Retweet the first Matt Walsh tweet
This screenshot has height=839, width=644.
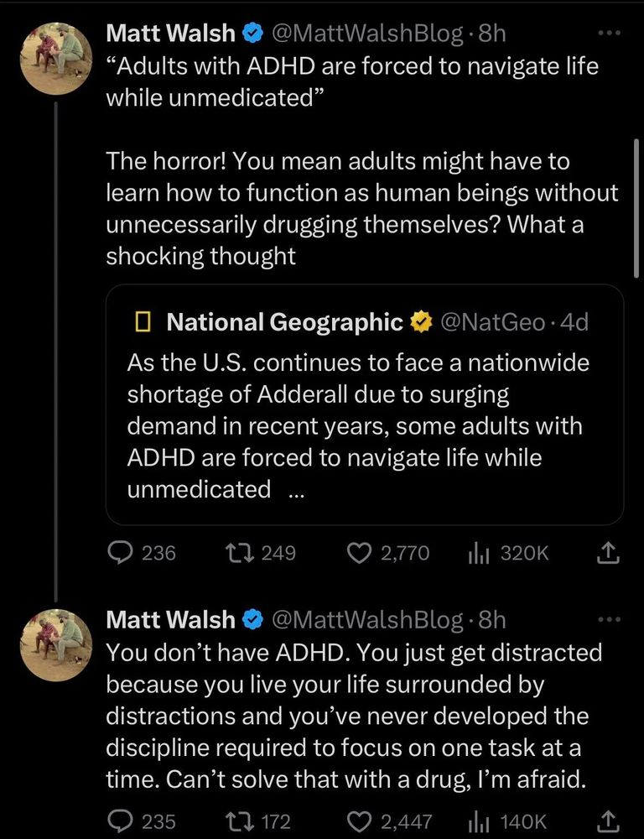point(237,553)
